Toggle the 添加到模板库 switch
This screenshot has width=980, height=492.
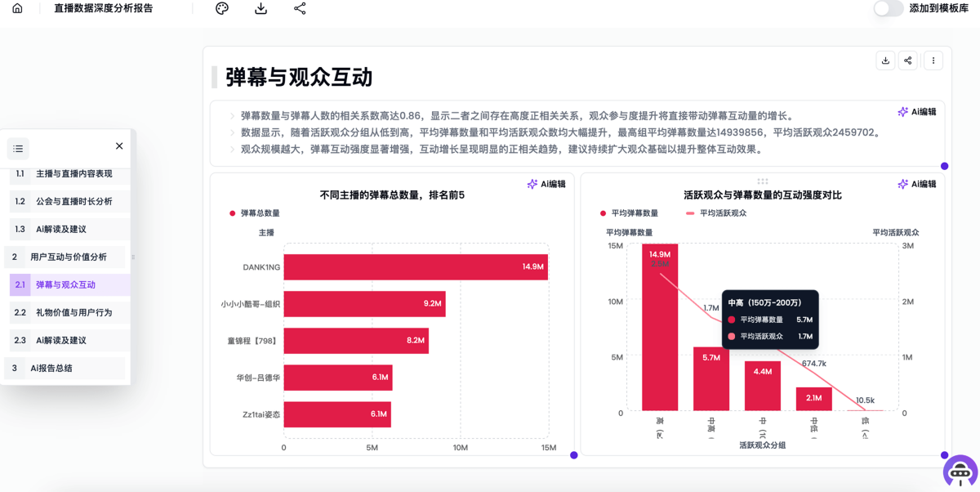point(888,8)
